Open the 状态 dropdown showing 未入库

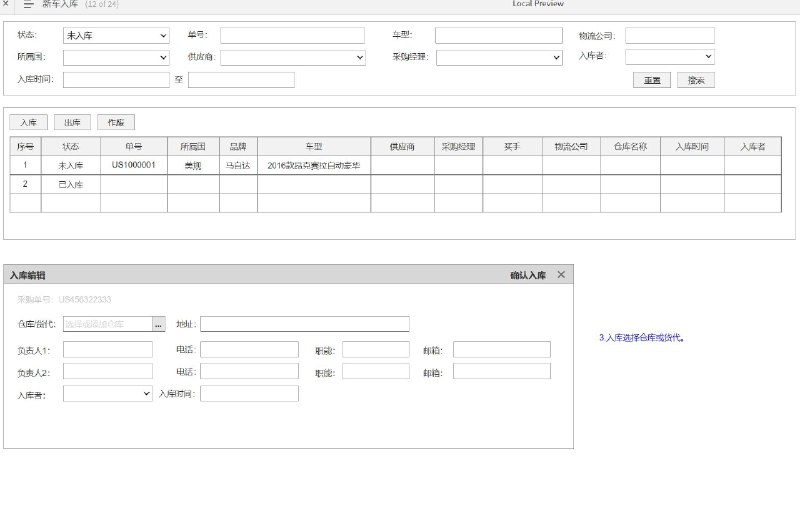(x=116, y=35)
